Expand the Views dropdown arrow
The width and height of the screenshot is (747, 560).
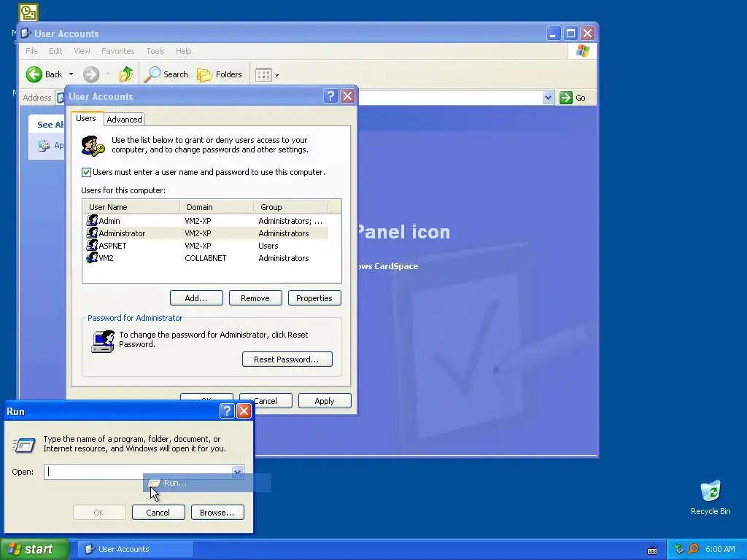[276, 75]
